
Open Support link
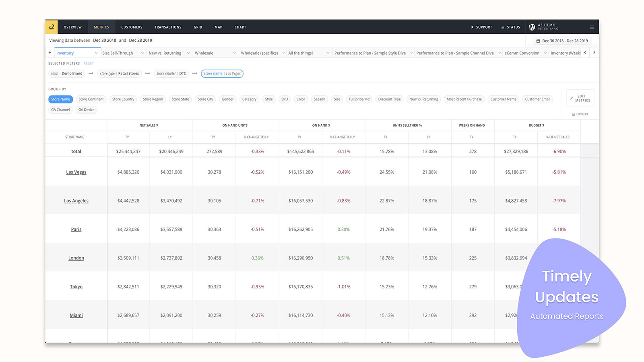[481, 27]
